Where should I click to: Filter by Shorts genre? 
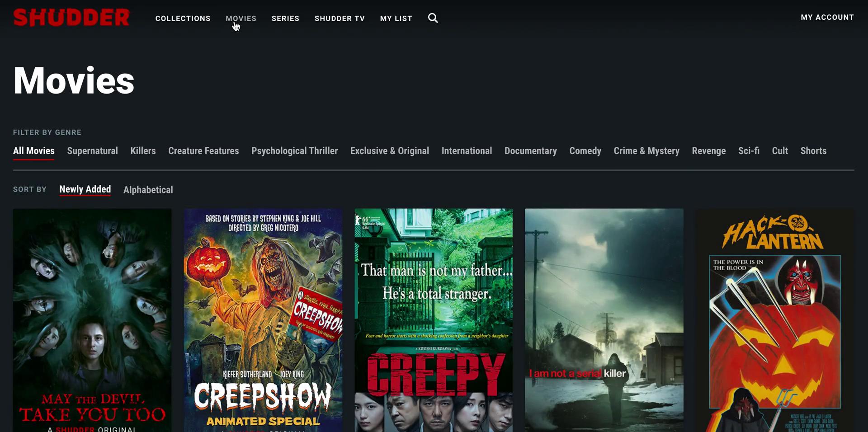pos(813,151)
